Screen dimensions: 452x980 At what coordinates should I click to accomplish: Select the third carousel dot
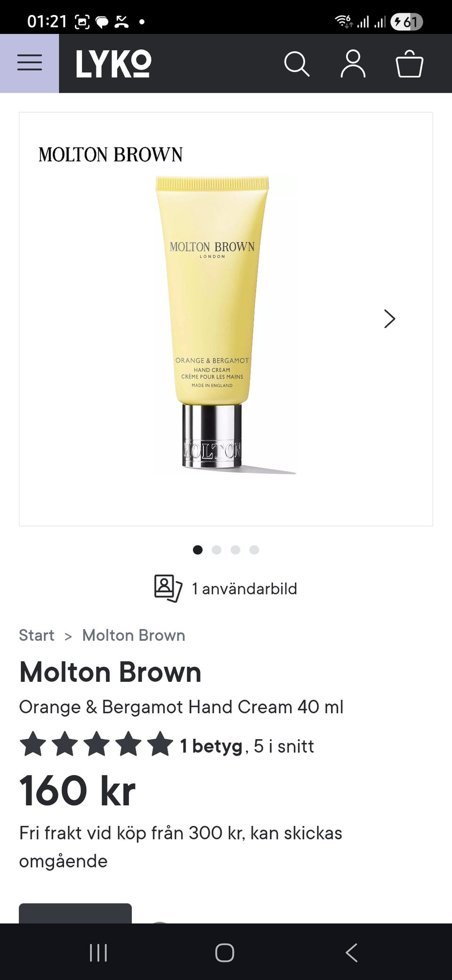(x=235, y=550)
